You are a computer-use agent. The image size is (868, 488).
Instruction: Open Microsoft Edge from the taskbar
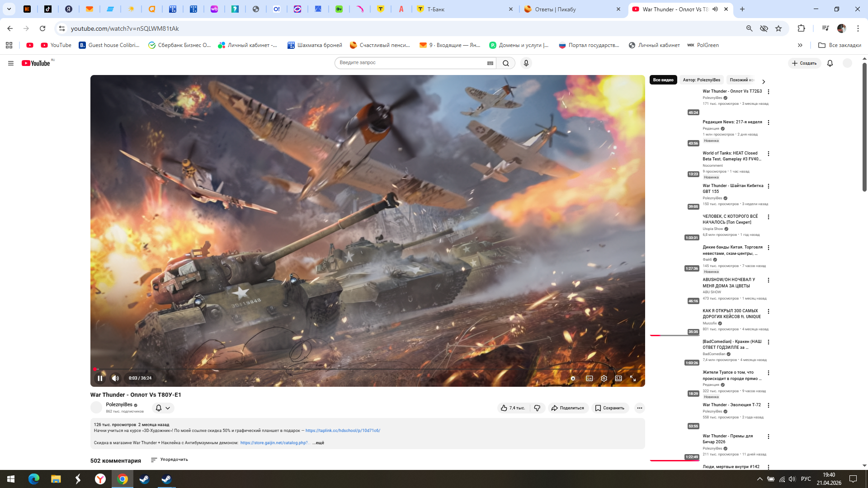(x=34, y=479)
